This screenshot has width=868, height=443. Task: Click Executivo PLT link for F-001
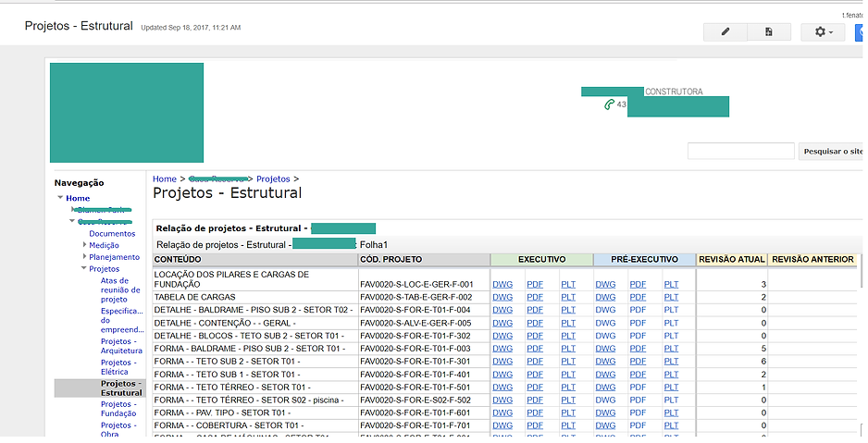[x=568, y=284]
